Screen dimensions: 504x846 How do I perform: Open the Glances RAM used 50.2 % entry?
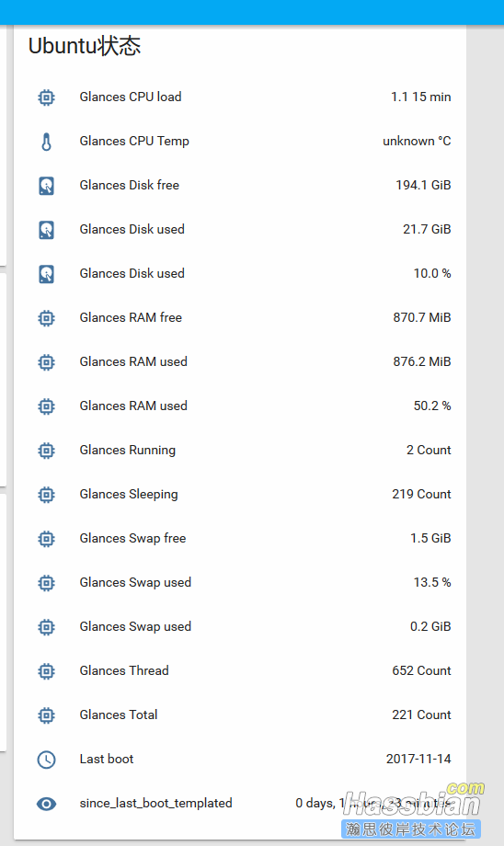(240, 406)
